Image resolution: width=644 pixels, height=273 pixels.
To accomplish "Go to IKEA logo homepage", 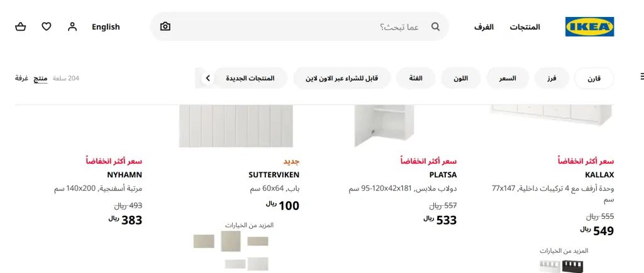I will (589, 26).
